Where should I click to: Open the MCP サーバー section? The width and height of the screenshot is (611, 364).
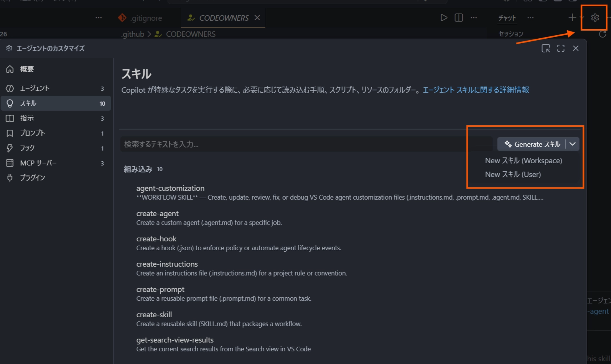pyautogui.click(x=56, y=163)
